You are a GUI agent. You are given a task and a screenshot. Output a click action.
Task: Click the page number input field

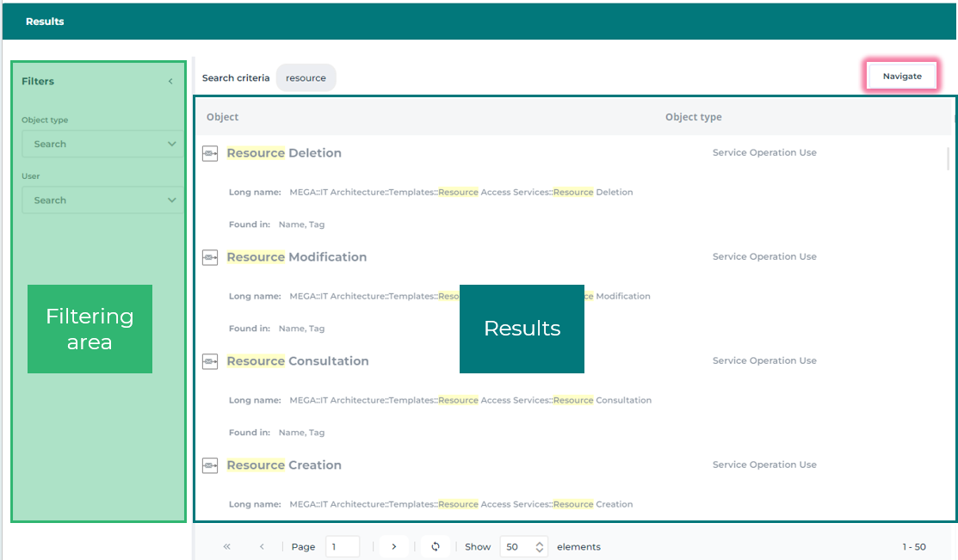click(342, 547)
